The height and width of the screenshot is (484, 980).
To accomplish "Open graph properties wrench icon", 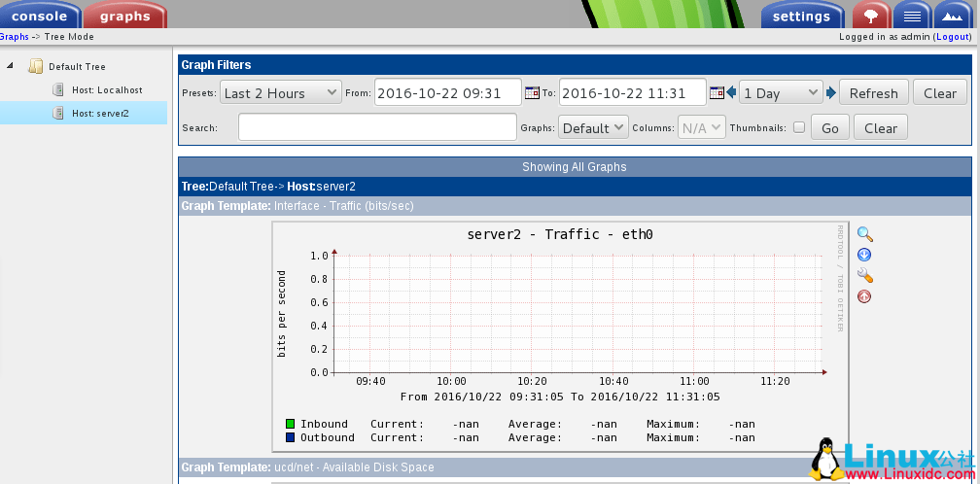I will pos(864,276).
